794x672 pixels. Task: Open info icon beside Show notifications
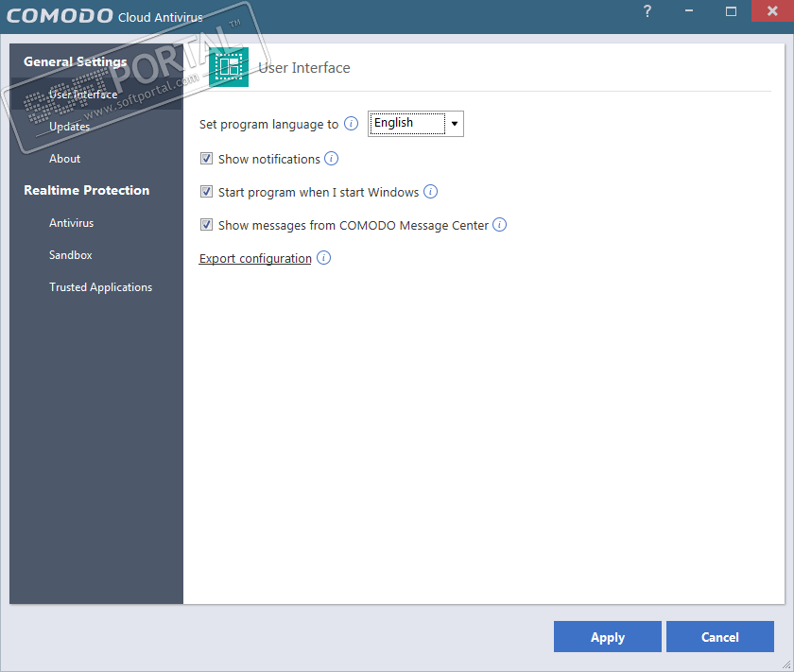(x=331, y=159)
